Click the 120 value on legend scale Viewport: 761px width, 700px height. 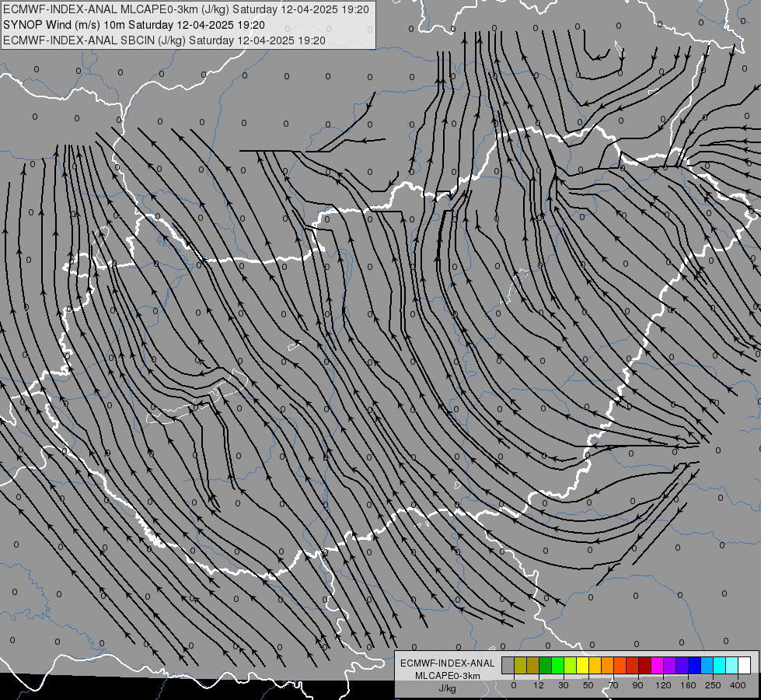click(663, 685)
